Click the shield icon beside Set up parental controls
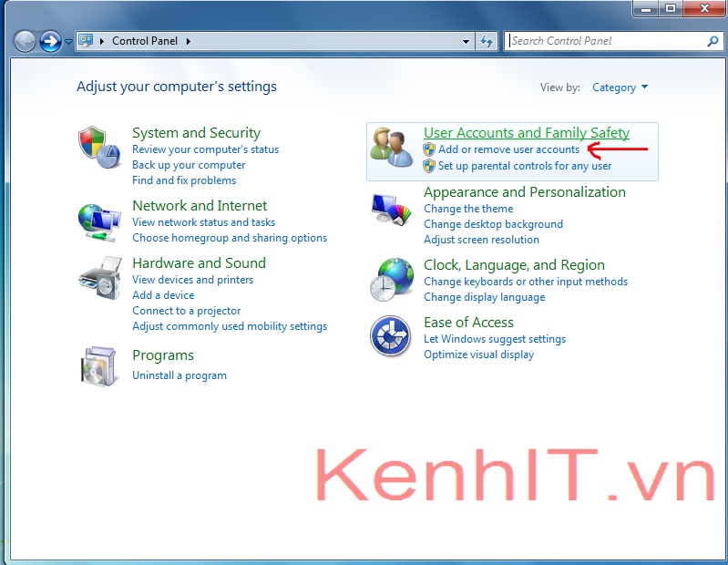Image resolution: width=728 pixels, height=565 pixels. [429, 166]
